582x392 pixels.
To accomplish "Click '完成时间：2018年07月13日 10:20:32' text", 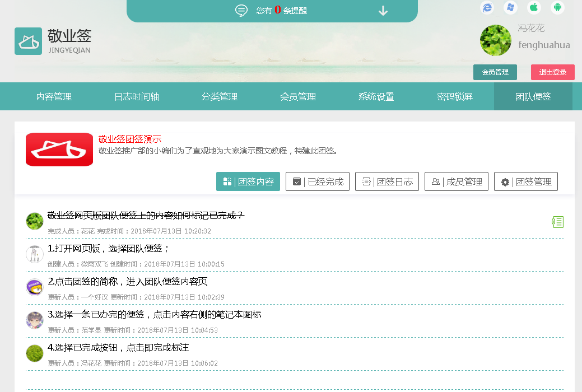I will coord(154,231).
